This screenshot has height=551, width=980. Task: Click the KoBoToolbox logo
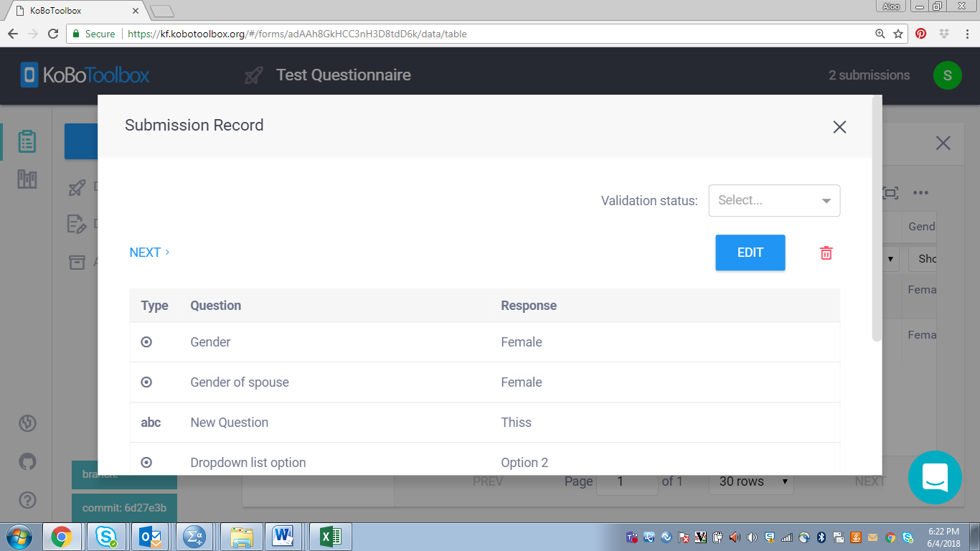85,75
